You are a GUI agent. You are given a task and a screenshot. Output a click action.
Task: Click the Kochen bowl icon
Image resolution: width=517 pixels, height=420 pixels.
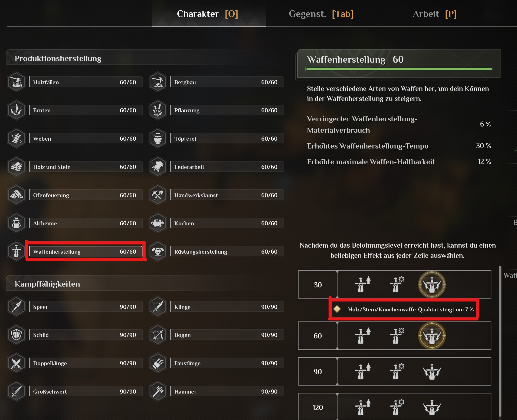click(x=158, y=223)
